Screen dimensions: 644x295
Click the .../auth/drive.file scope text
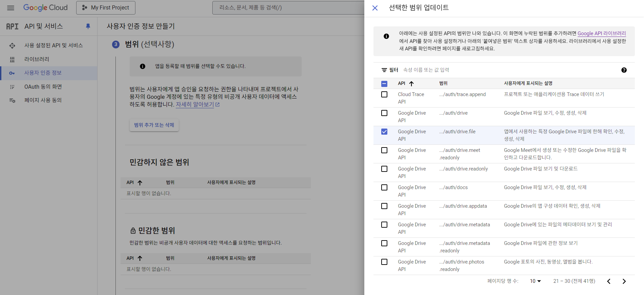(457, 132)
